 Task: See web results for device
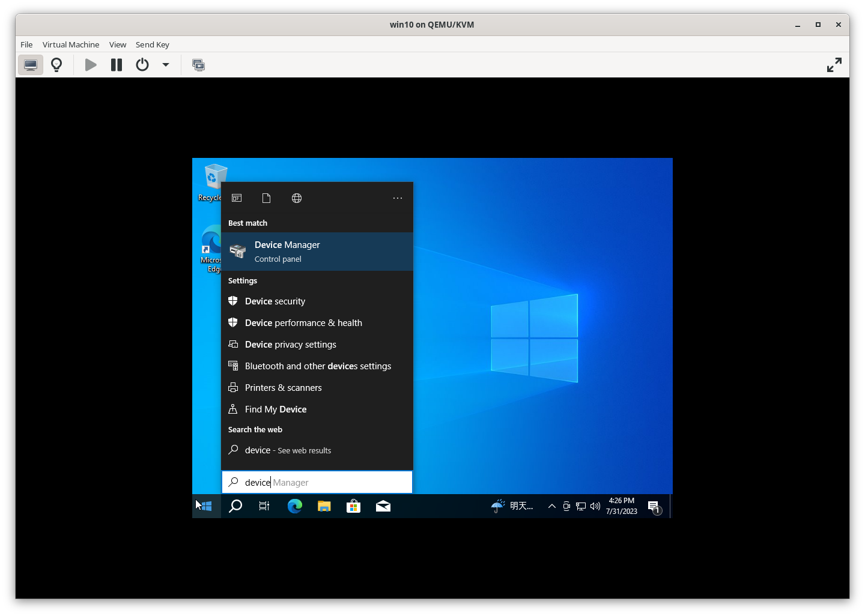coord(317,450)
